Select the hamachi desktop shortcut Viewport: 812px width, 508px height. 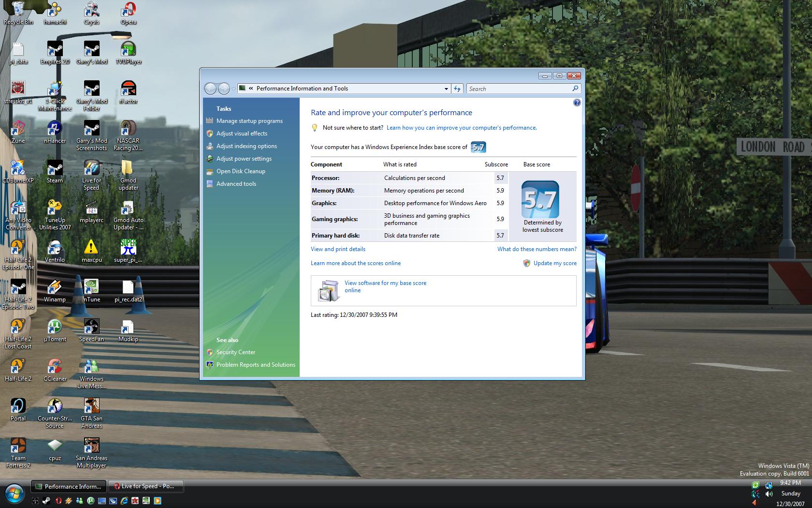coord(55,13)
